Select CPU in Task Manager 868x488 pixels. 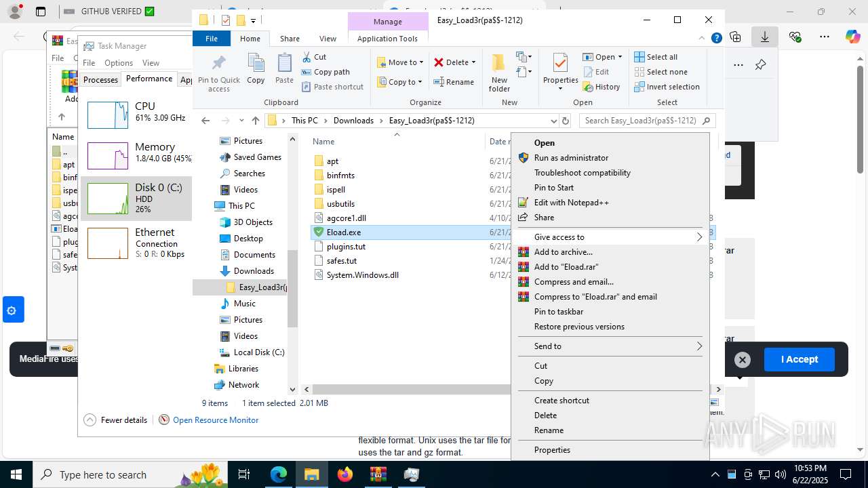click(x=136, y=114)
